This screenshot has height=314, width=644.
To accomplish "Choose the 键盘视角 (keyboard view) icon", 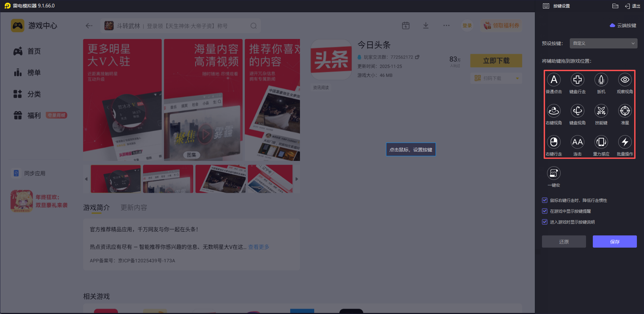I will point(578,111).
